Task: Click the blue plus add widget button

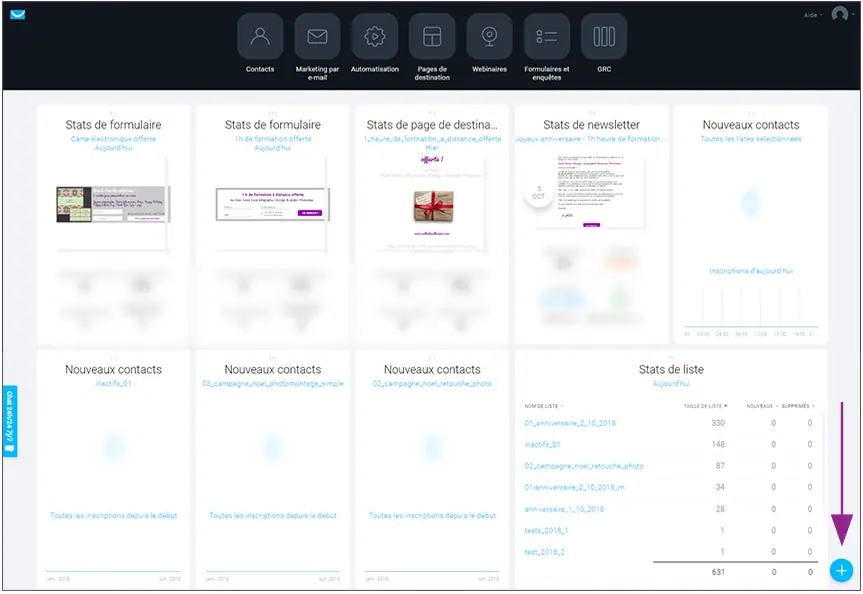Action: click(x=841, y=571)
